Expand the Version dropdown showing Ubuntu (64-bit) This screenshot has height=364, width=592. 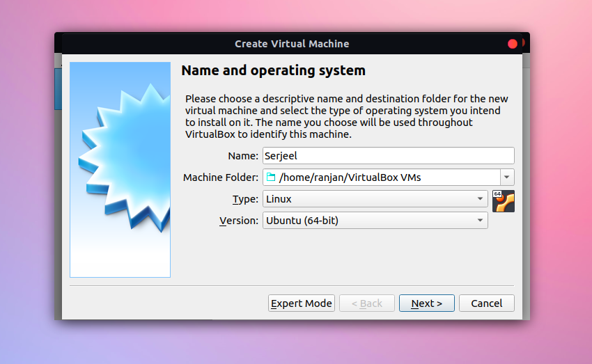click(375, 221)
